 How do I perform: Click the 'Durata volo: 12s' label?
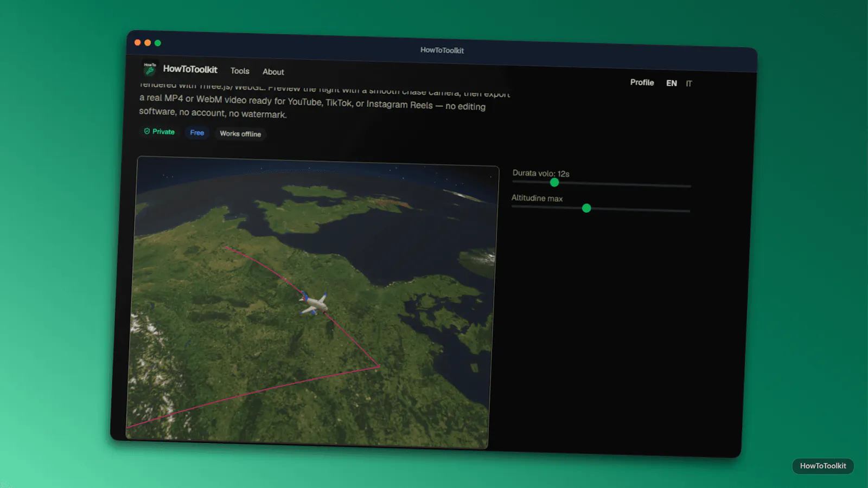click(541, 174)
